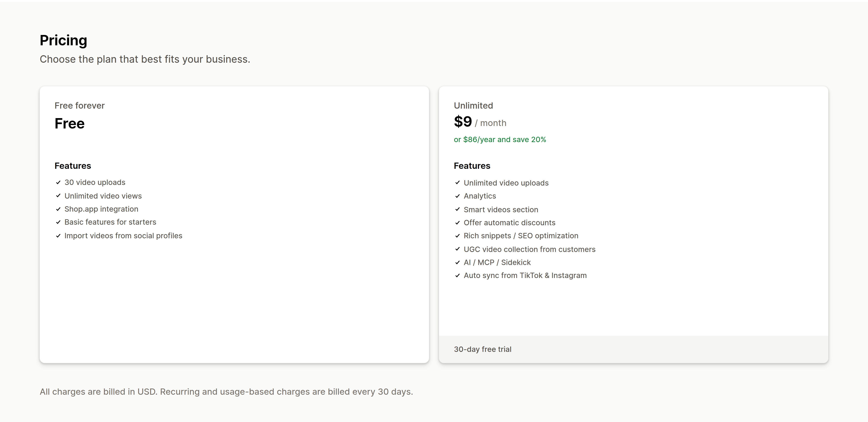Image resolution: width=868 pixels, height=422 pixels.
Task: Click the checkmark beside Unlimited video views
Action: pos(58,196)
